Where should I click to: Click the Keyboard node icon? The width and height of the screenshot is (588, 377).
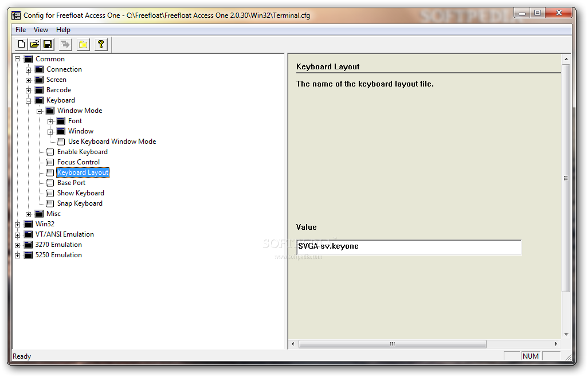tap(40, 100)
